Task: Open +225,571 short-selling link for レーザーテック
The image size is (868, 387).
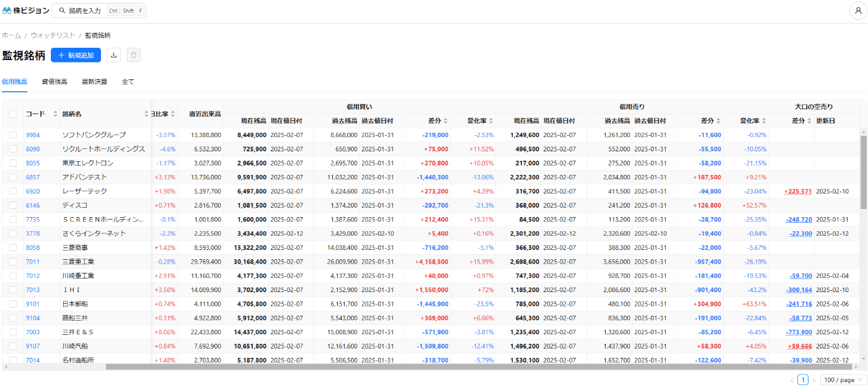Action: pyautogui.click(x=798, y=191)
